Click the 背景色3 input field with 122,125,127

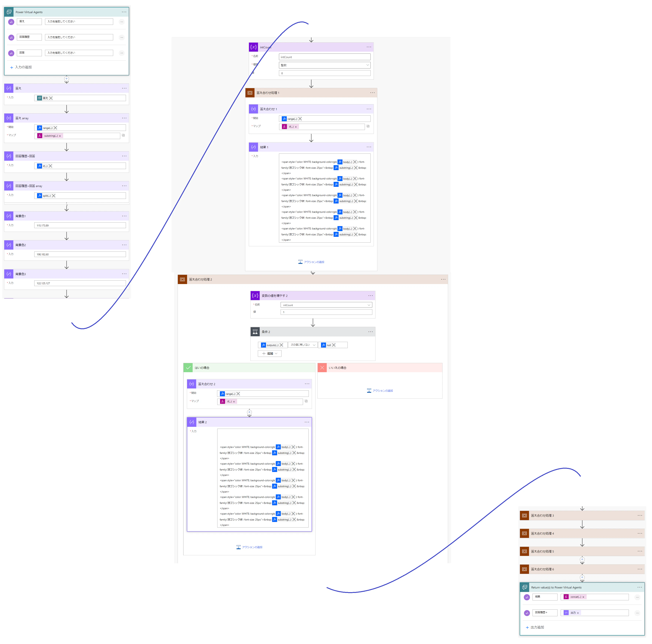[x=80, y=283]
